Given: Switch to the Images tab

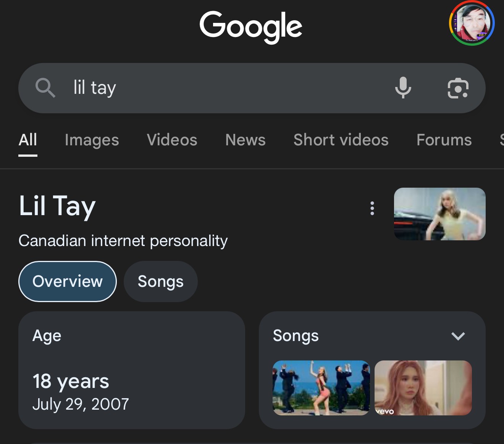Looking at the screenshot, I should [92, 140].
